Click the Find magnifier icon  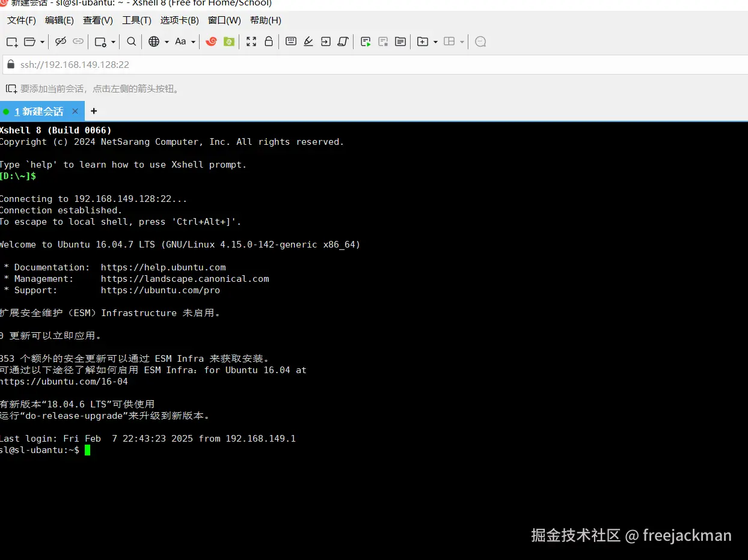(131, 41)
